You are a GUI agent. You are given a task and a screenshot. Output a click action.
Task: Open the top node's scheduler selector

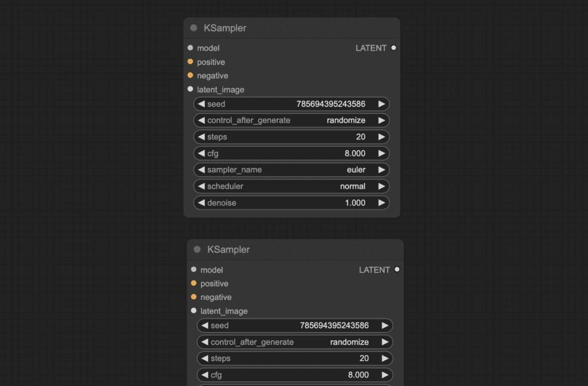coord(292,186)
